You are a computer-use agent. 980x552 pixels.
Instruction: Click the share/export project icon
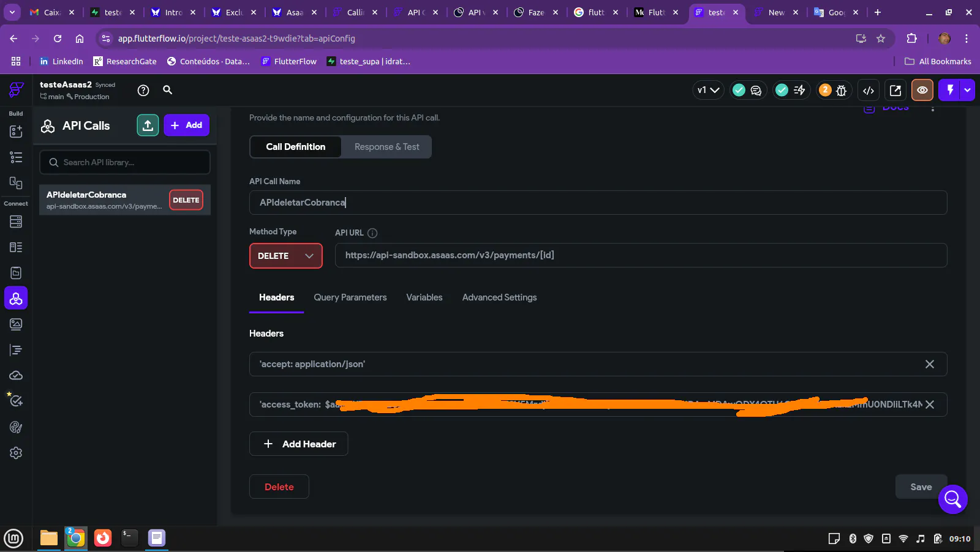(x=895, y=91)
